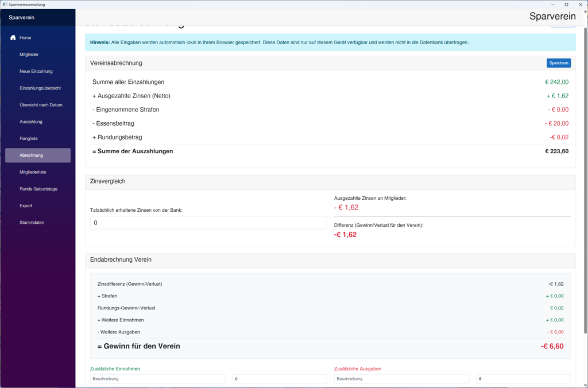Select Übersicht nach Datum

[x=40, y=105]
